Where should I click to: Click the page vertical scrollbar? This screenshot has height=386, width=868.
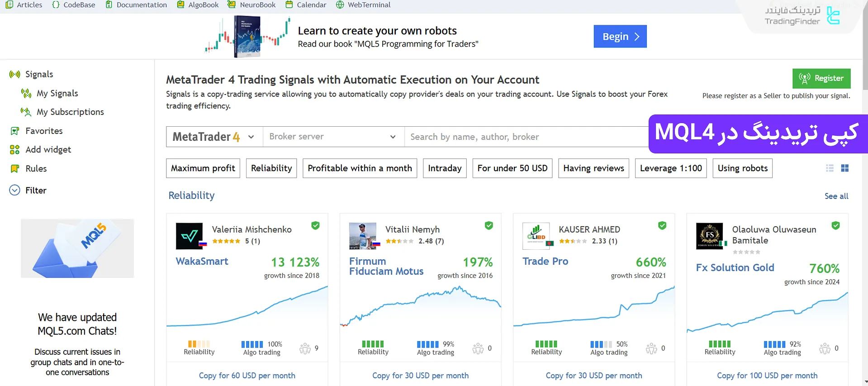[865, 181]
